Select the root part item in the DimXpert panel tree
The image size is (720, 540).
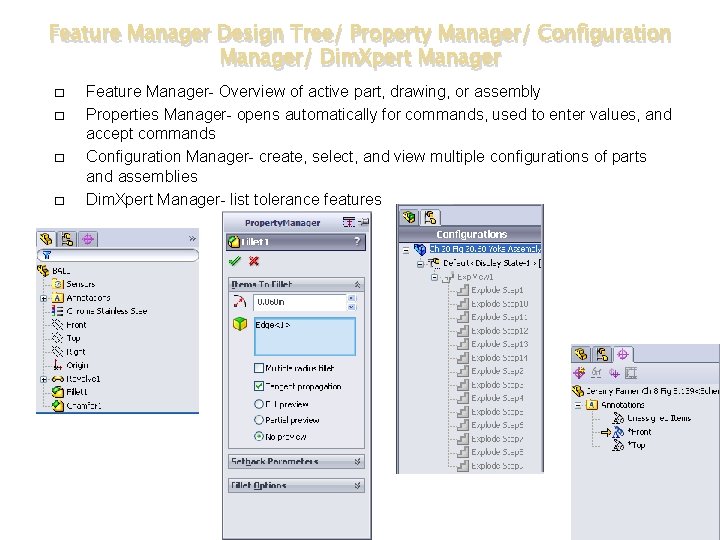tap(646, 391)
